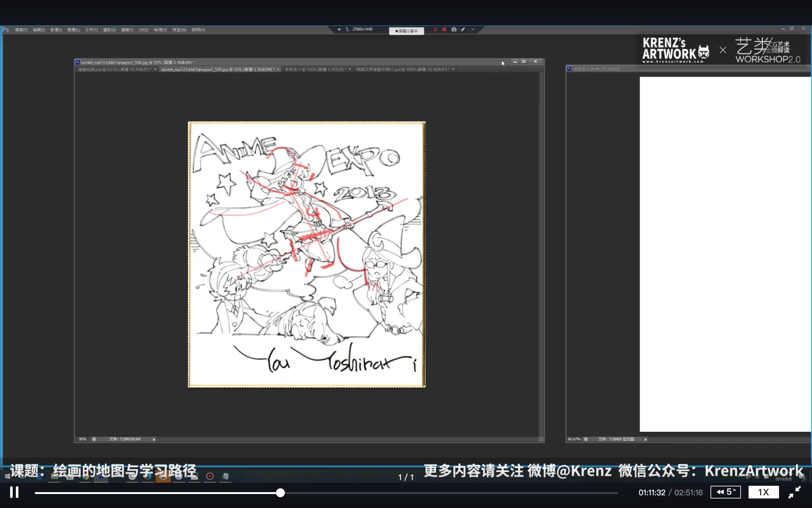Click the 66.67% zoom field in right window

[x=574, y=439]
